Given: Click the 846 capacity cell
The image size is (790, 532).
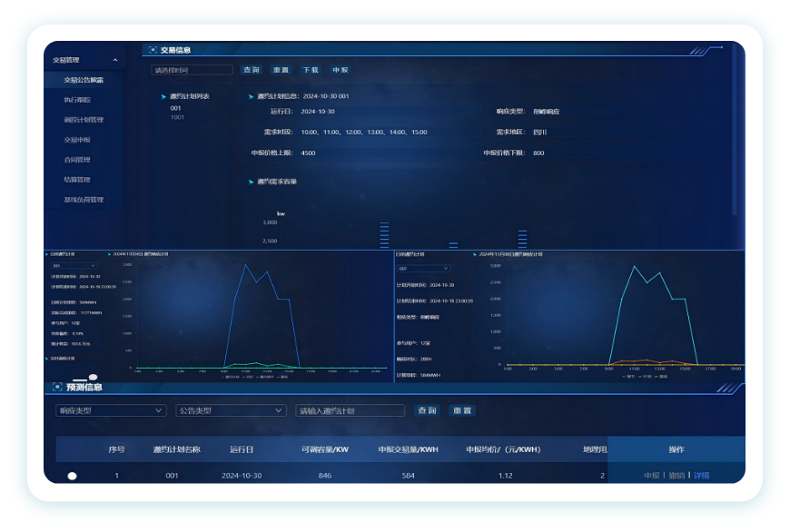Looking at the screenshot, I should 325,476.
